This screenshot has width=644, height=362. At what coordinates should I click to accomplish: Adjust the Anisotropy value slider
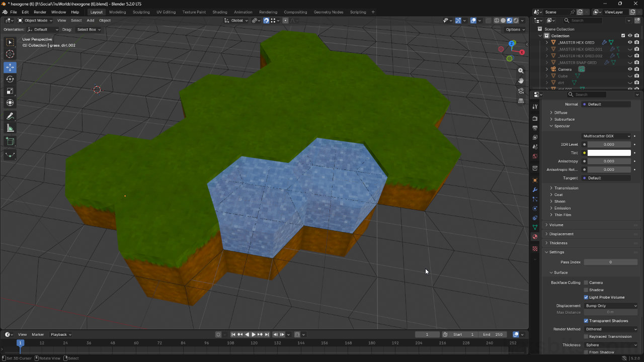click(609, 161)
